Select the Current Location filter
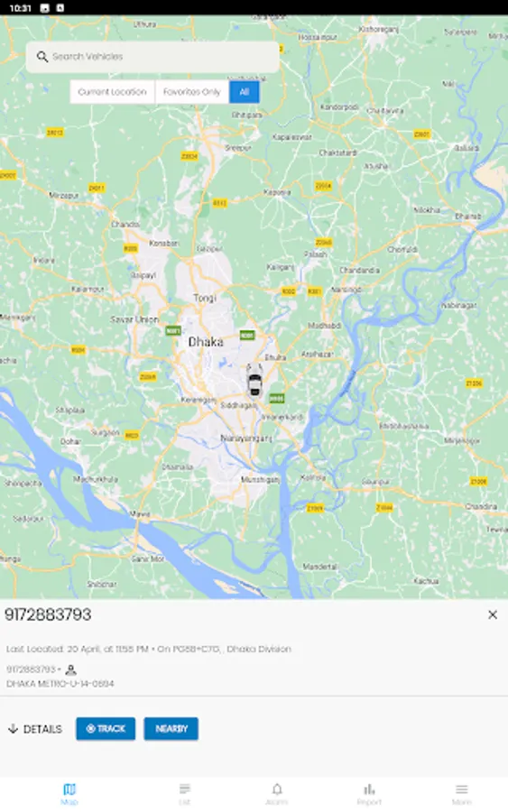 pyautogui.click(x=113, y=92)
